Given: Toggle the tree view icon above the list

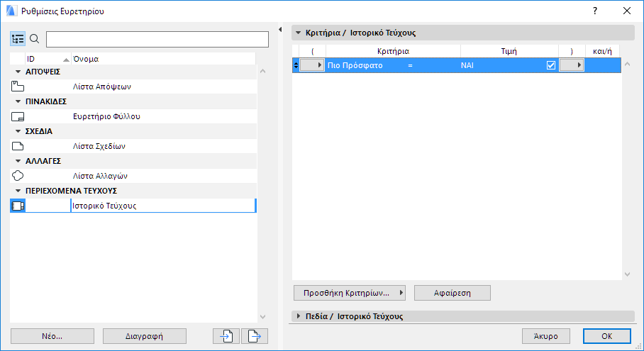Looking at the screenshot, I should click(x=18, y=39).
